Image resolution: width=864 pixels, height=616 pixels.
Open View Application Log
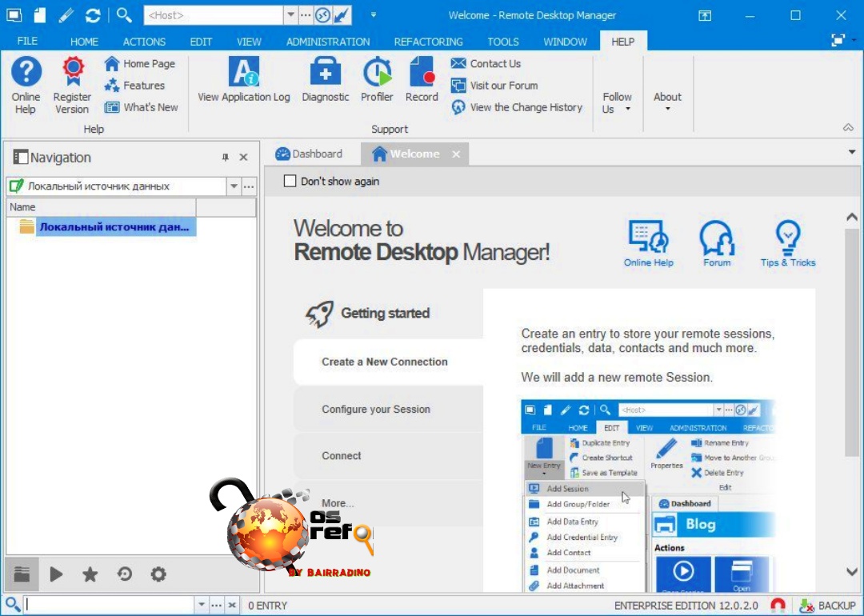click(243, 80)
